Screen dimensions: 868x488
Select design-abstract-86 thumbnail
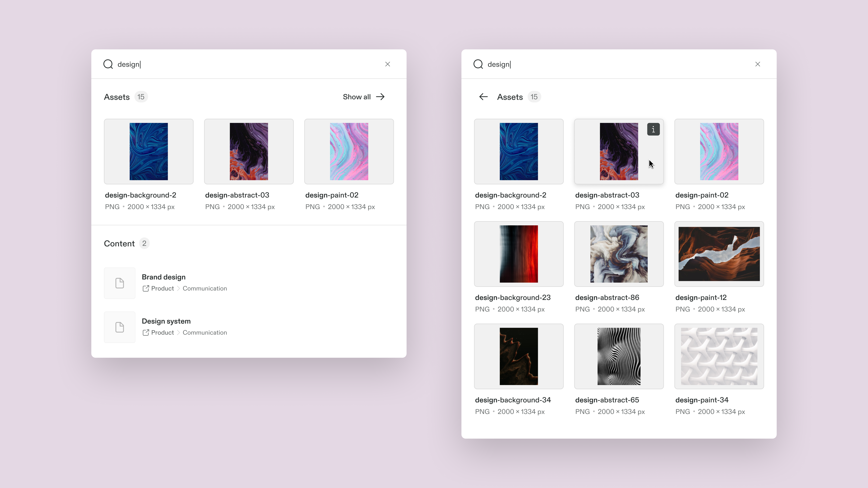pos(619,254)
